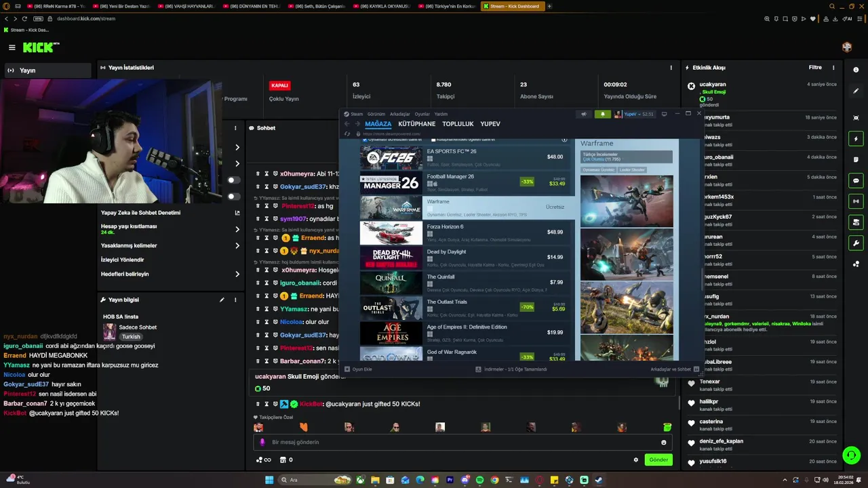Click Oynaması Ücretsiz tag for Warframe

point(599,169)
